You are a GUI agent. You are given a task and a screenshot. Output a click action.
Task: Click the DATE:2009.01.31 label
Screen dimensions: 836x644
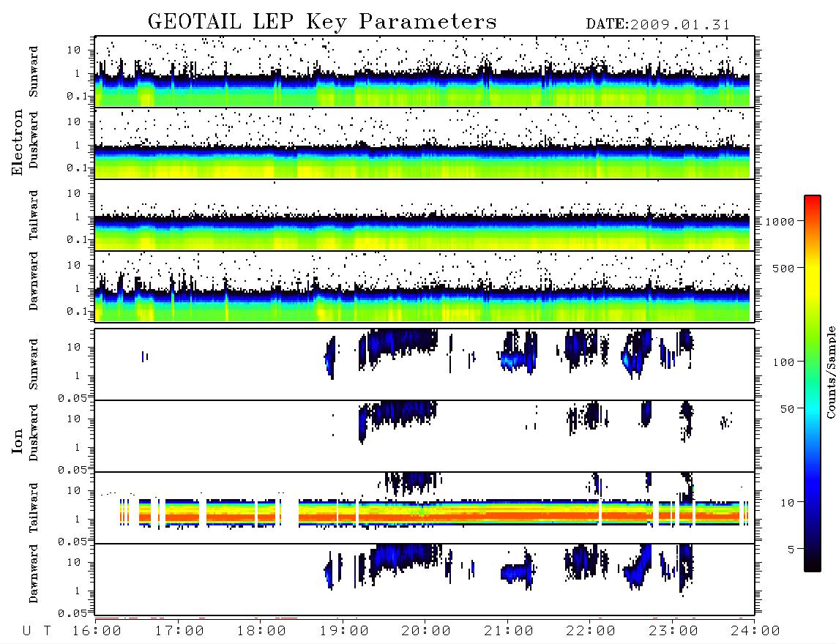[658, 25]
